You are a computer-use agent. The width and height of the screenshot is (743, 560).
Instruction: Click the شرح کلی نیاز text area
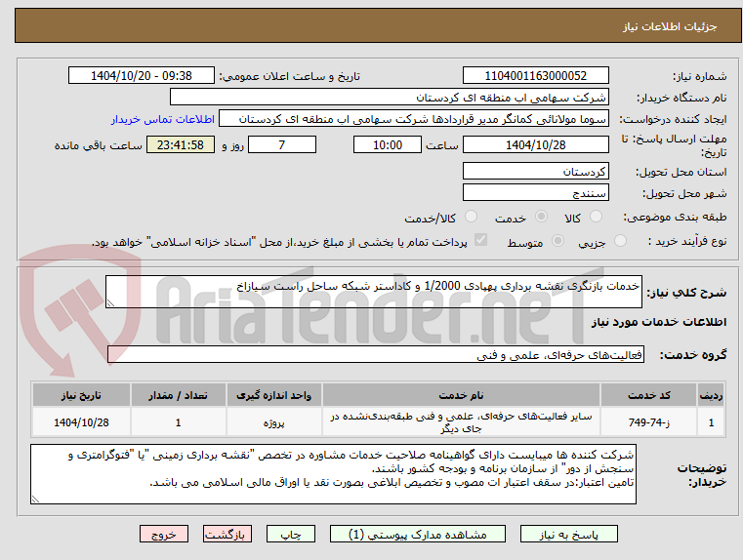[x=373, y=292]
